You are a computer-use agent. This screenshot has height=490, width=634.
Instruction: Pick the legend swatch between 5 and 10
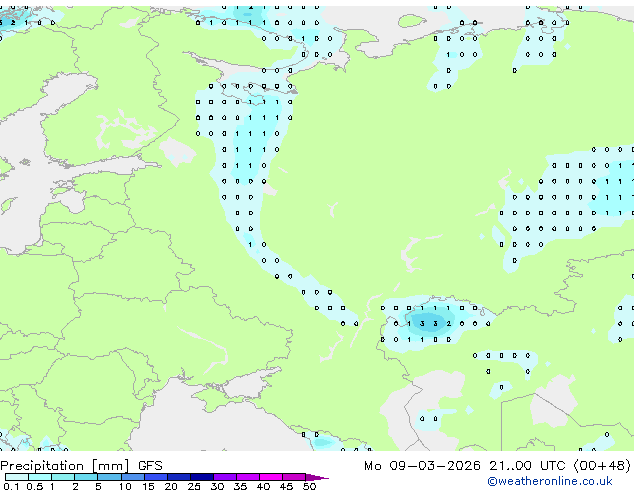(109, 477)
